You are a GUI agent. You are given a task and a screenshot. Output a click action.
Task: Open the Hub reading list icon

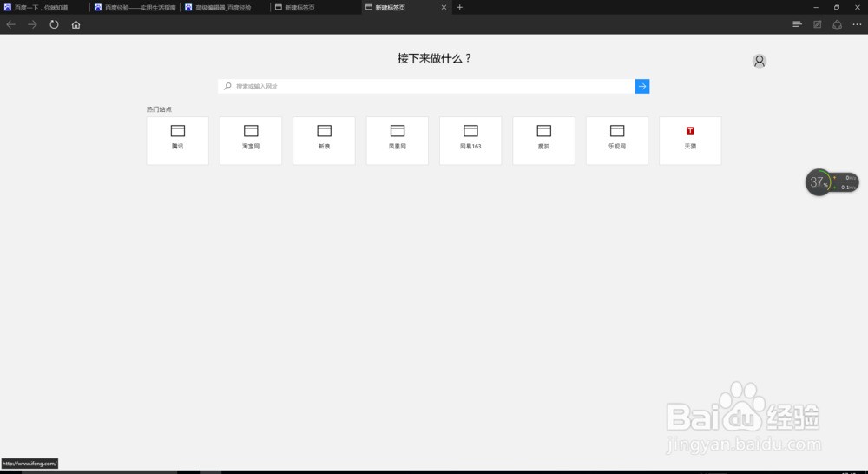pyautogui.click(x=797, y=24)
